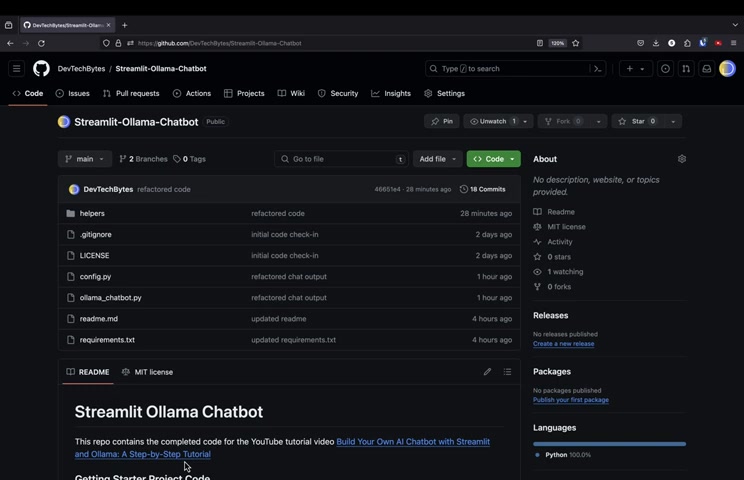Click the Pocket save icon
744x480 pixels.
(x=641, y=43)
